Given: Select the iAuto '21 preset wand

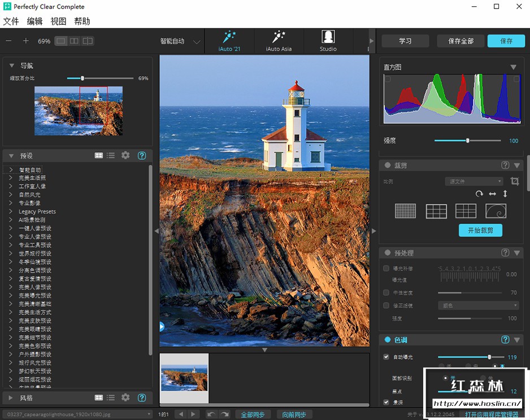Looking at the screenshot, I should tap(229, 38).
